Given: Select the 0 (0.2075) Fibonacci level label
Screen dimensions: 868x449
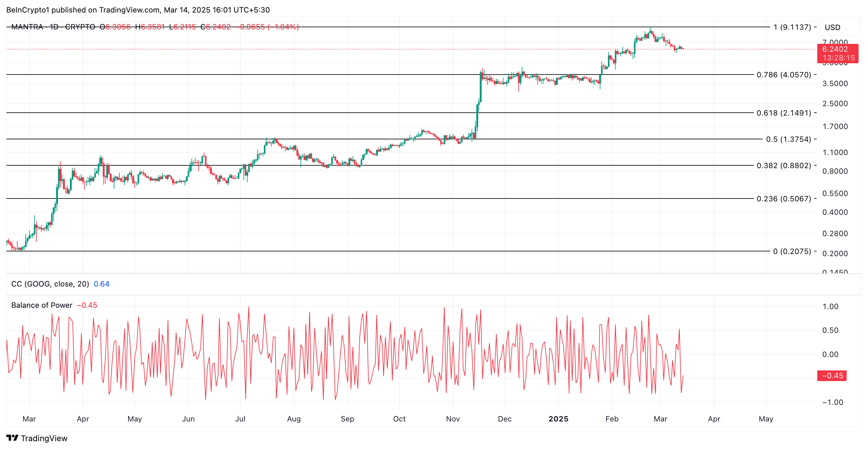Looking at the screenshot, I should (x=792, y=251).
